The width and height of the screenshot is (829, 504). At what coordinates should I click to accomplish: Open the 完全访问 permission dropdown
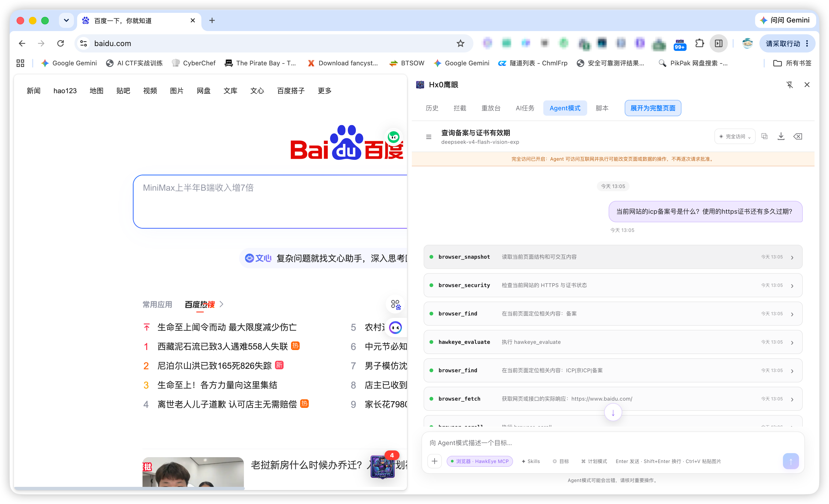click(735, 136)
